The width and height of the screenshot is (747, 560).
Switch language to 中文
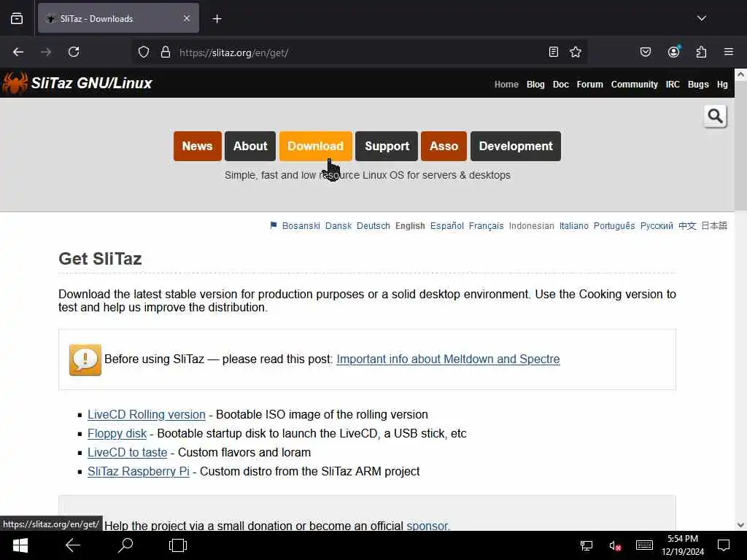click(687, 226)
